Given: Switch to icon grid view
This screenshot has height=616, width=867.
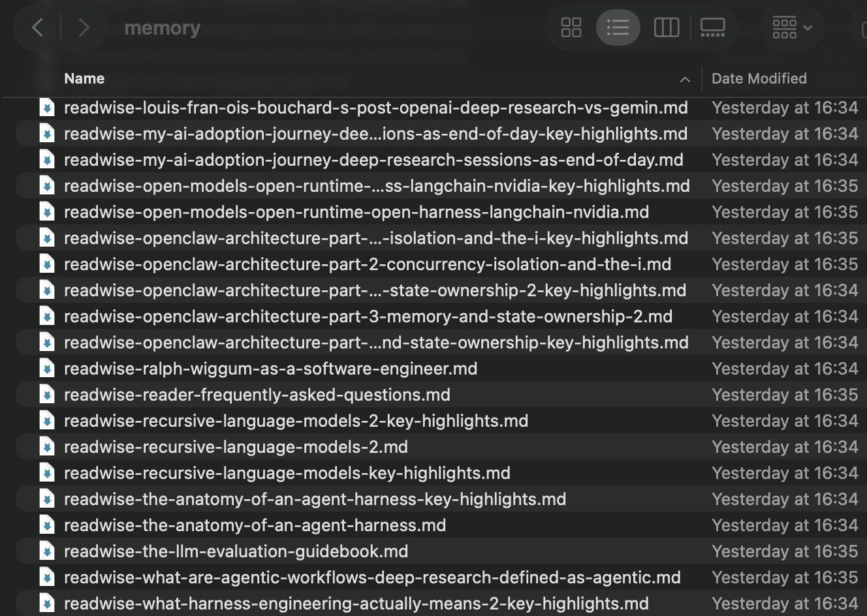Looking at the screenshot, I should [x=571, y=27].
